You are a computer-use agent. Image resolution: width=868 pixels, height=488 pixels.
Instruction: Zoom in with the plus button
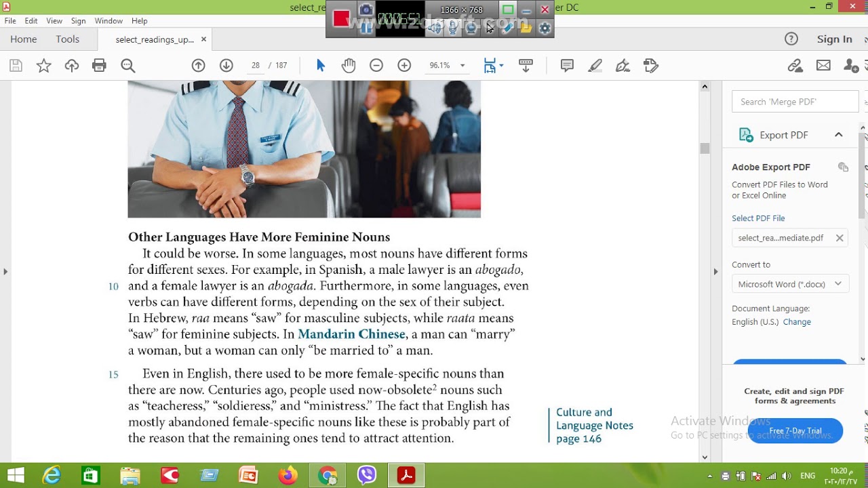404,66
